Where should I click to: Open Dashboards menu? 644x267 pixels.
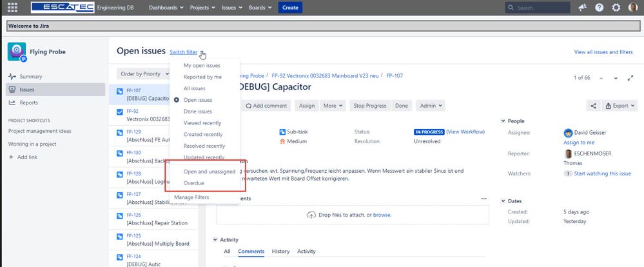[x=166, y=7]
